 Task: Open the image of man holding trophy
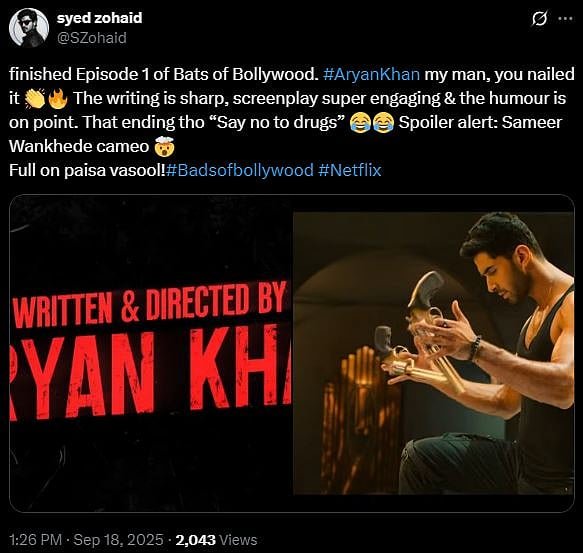(434, 353)
